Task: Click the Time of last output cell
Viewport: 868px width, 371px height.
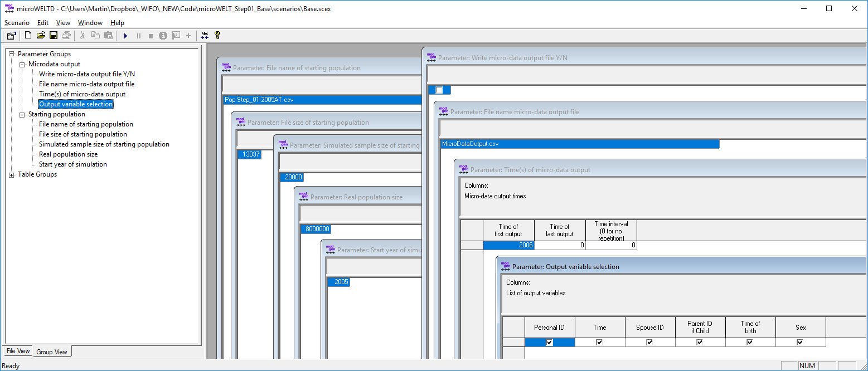Action: pyautogui.click(x=560, y=245)
